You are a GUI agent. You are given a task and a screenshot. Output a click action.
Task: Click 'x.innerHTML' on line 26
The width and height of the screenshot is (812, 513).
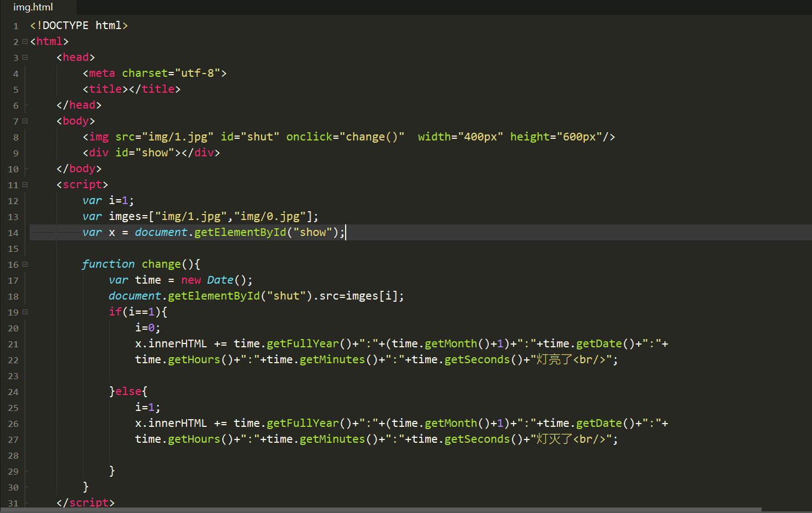(171, 423)
